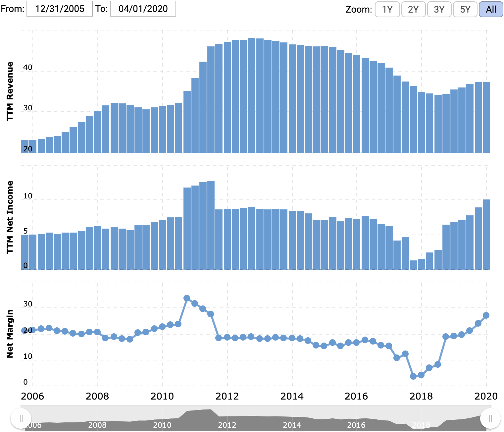
Task: Click the TTM Net Income axis title
Action: pos(10,217)
